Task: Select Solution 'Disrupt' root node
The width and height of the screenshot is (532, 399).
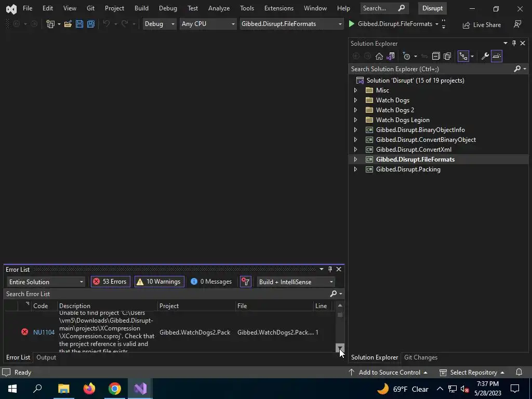Action: [415, 81]
